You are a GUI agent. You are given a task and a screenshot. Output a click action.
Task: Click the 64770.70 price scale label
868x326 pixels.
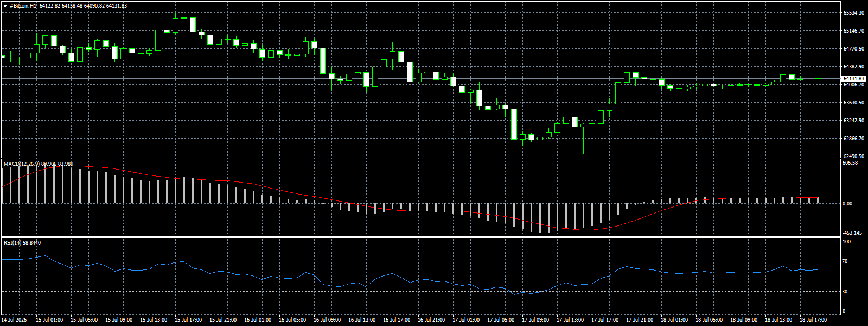tap(854, 48)
